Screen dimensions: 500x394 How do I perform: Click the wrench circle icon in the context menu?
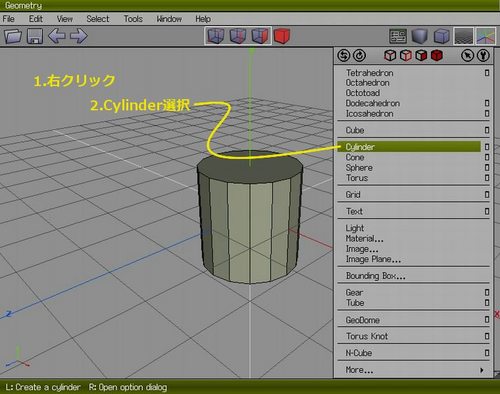coord(483,56)
